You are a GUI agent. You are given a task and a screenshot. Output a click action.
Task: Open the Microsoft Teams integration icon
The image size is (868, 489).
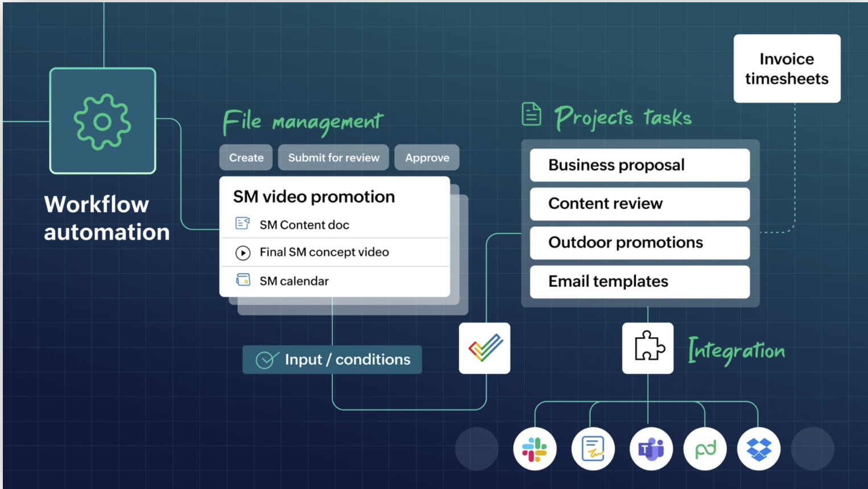tap(651, 449)
